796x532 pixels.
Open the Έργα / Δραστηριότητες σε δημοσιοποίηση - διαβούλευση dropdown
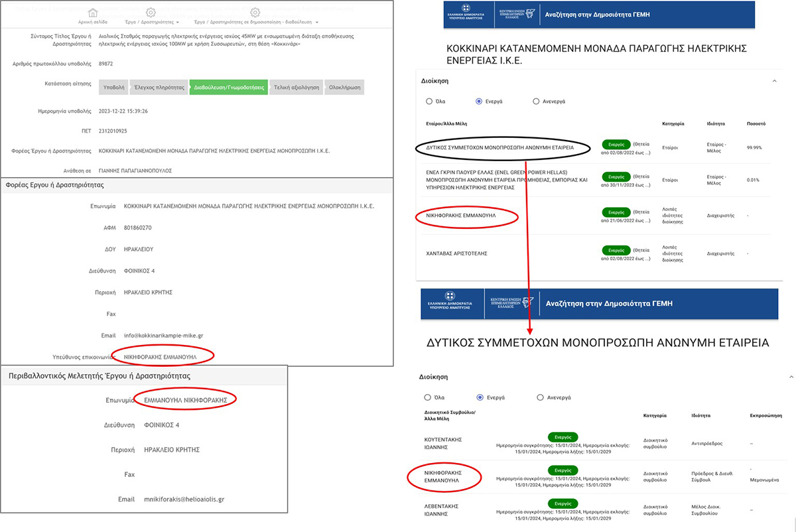tap(256, 22)
